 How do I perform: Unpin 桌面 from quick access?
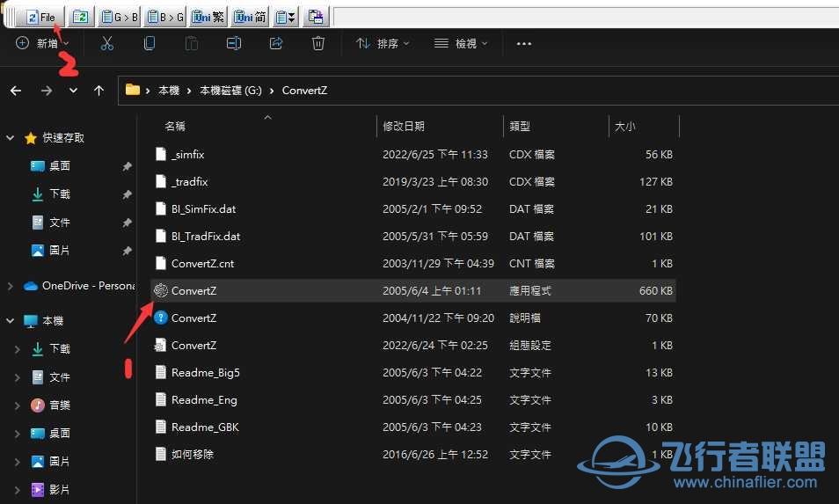[x=127, y=166]
